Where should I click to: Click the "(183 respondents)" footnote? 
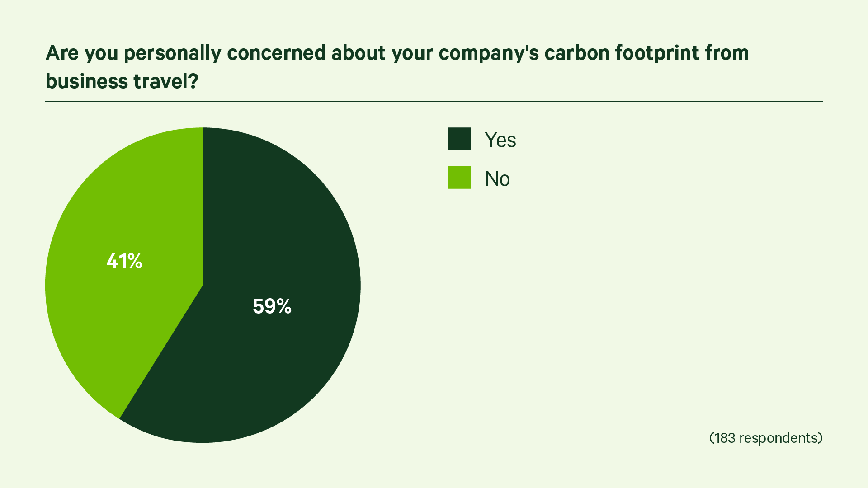pos(766,438)
